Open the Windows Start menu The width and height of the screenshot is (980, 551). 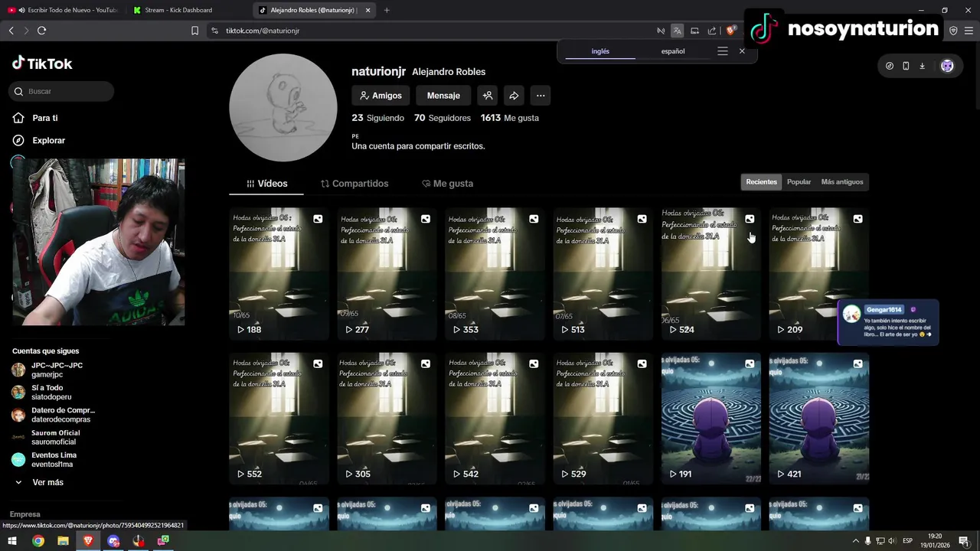point(12,541)
